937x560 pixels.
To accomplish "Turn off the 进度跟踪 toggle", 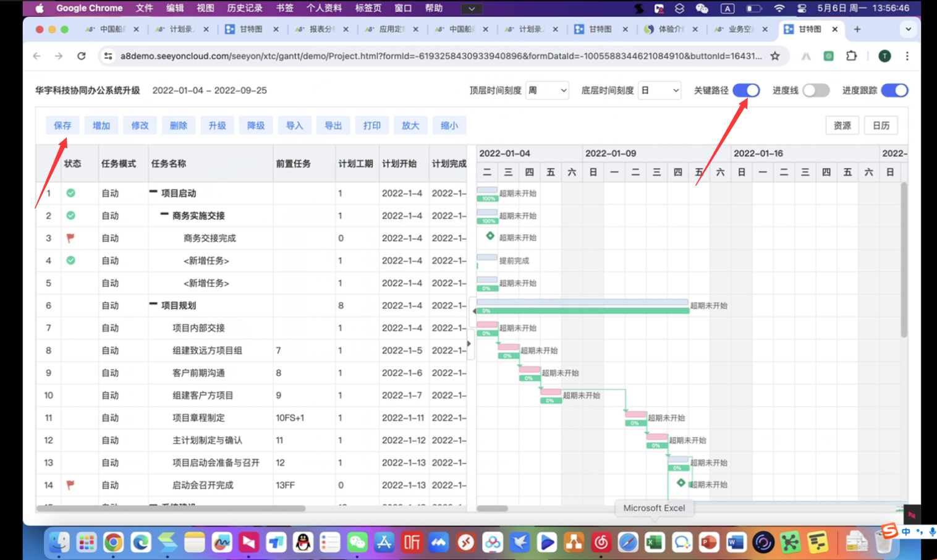I will (894, 90).
